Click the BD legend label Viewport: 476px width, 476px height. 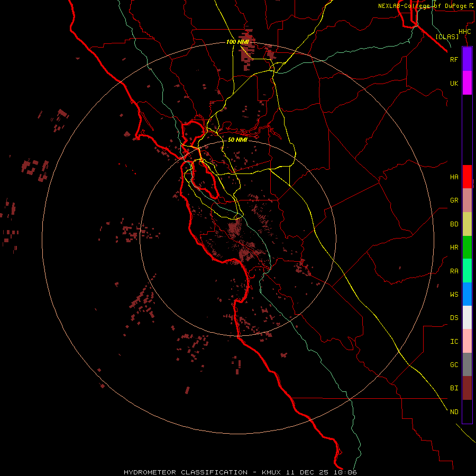pyautogui.click(x=454, y=224)
